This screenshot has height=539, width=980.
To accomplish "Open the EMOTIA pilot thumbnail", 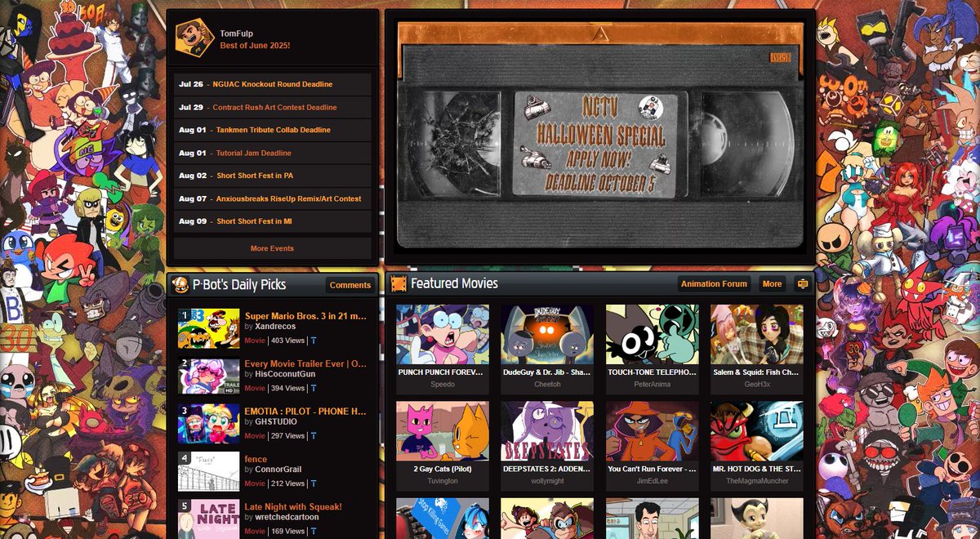I will [209, 424].
